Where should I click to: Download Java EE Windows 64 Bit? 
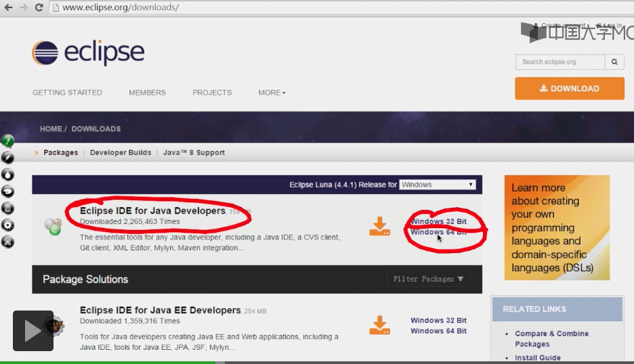coord(439,331)
